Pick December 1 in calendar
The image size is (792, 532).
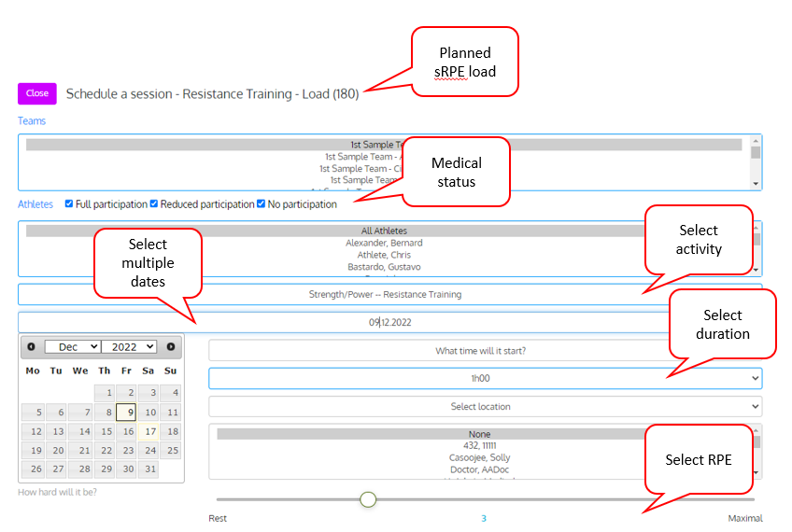tap(104, 393)
